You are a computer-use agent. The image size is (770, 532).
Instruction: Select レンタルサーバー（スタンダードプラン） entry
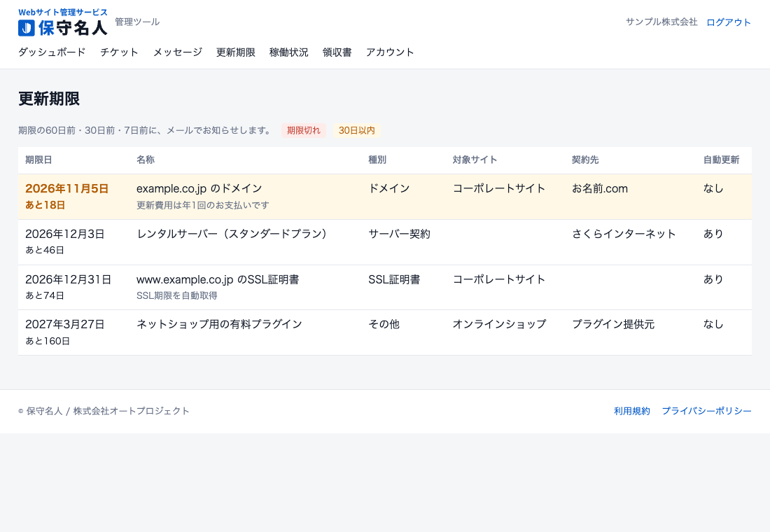[232, 234]
